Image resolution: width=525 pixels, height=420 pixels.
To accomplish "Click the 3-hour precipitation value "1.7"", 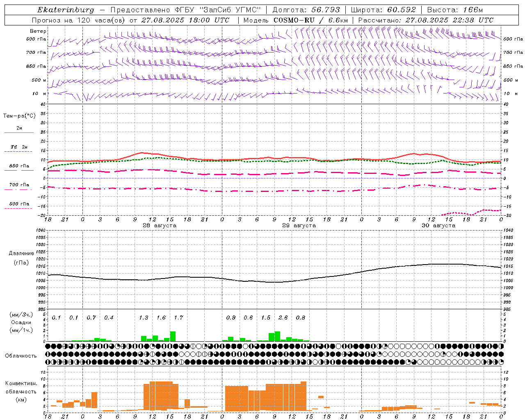I will coord(178,317).
